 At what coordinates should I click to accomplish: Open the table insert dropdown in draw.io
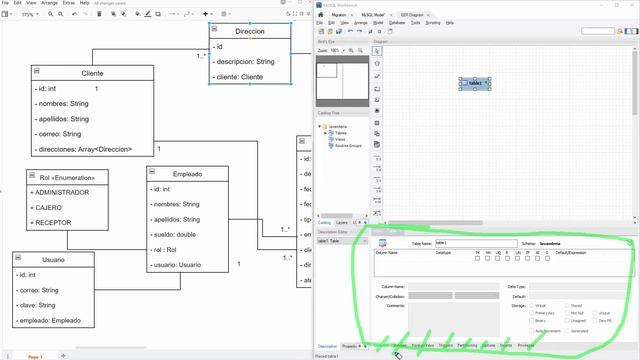point(226,14)
